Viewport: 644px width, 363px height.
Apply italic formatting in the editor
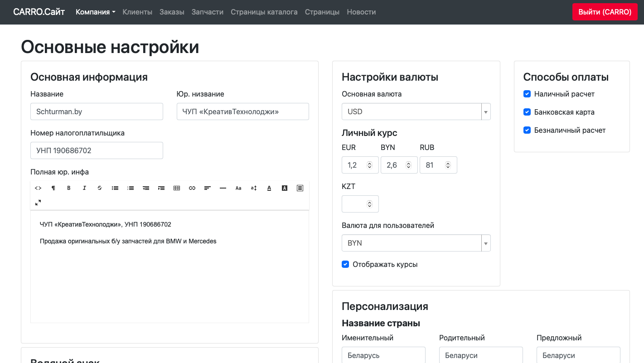[84, 188]
